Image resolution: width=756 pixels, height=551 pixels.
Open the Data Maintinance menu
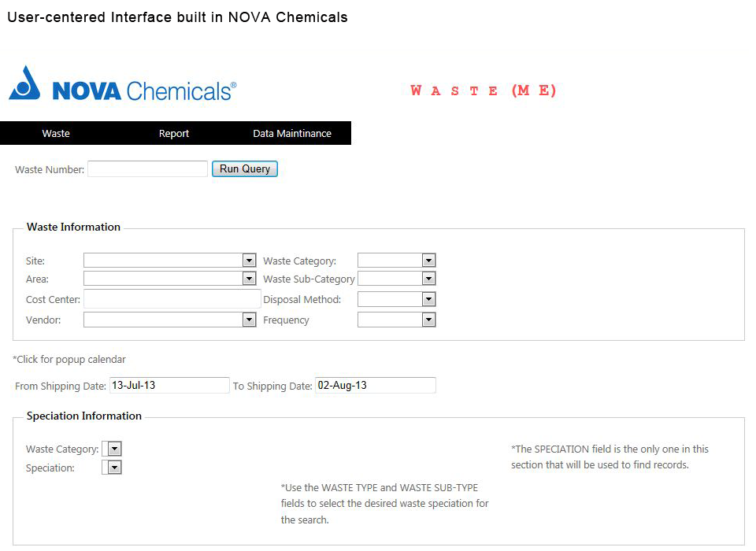[292, 134]
